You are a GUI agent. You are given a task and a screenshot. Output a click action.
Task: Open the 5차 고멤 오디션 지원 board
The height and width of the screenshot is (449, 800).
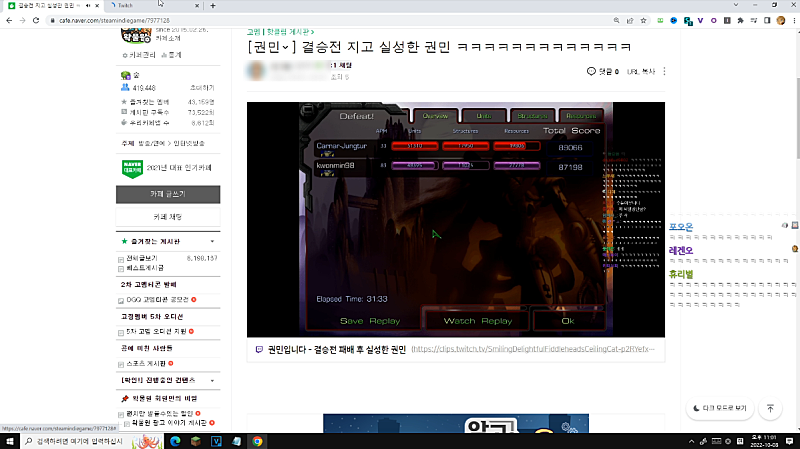(157, 332)
